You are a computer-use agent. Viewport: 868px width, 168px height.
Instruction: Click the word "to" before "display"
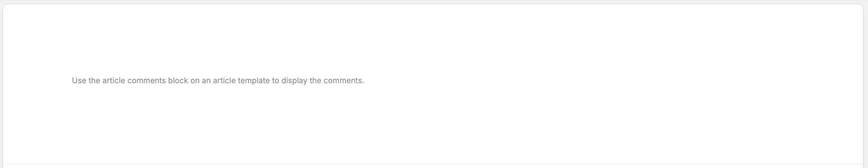(275, 80)
